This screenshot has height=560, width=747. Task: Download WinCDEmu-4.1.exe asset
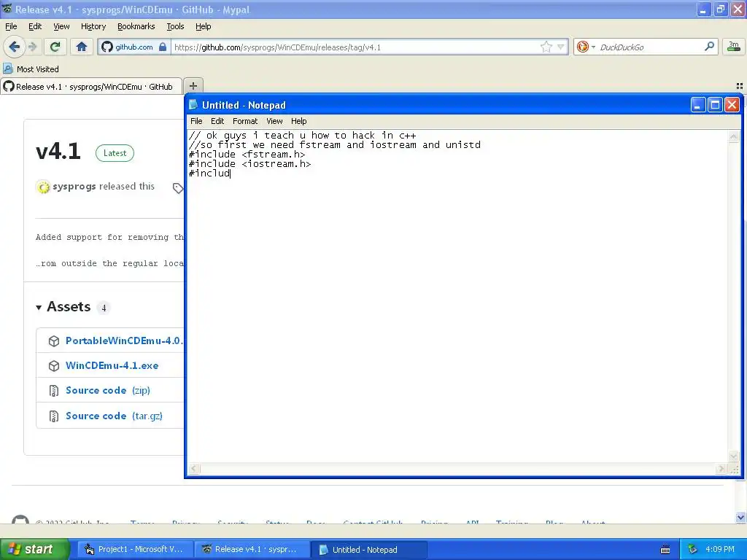click(112, 365)
